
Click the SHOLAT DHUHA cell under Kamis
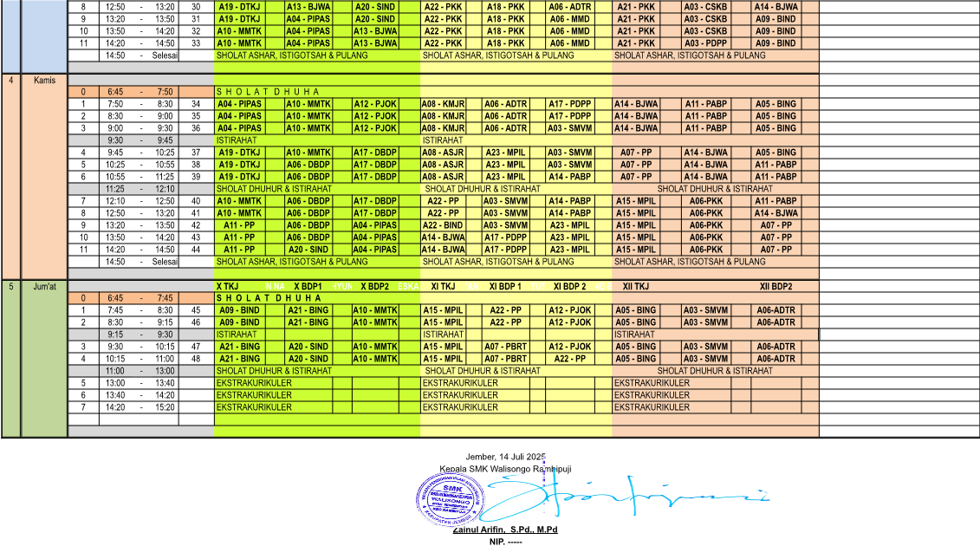(x=268, y=92)
